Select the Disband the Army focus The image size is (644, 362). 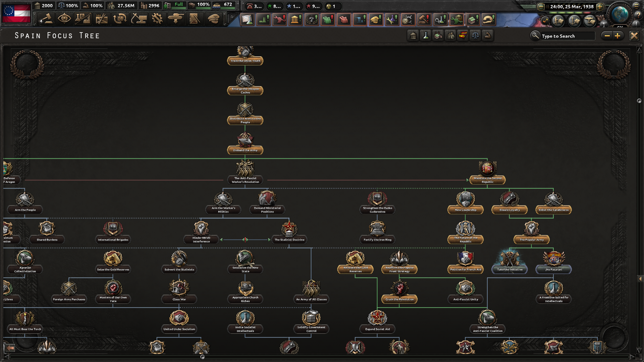(245, 143)
